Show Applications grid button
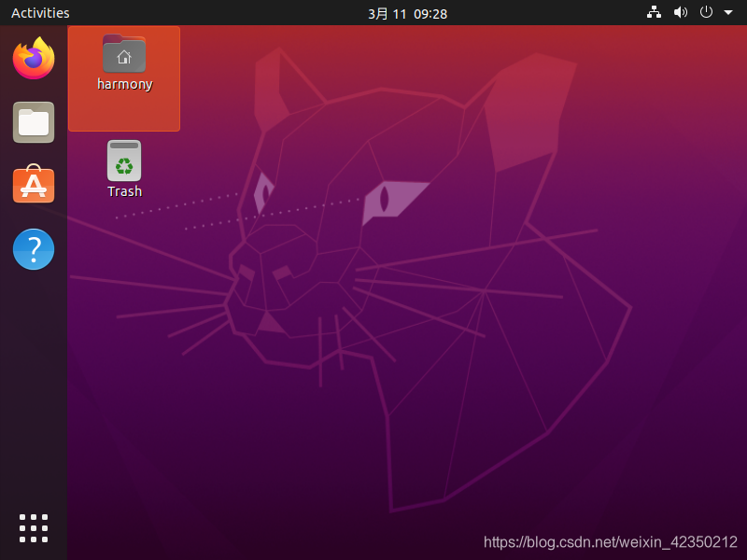Image resolution: width=747 pixels, height=560 pixels. pos(34,528)
